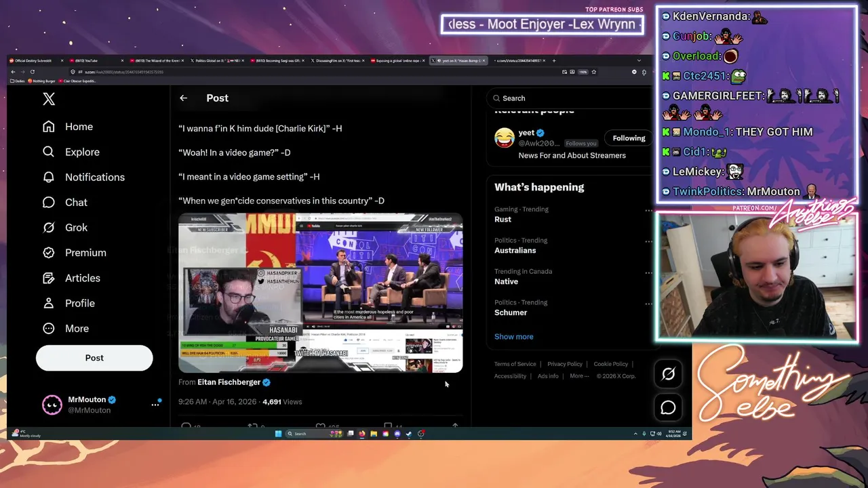The width and height of the screenshot is (868, 488).
Task: Click the Following button for yeet
Action: tap(629, 138)
